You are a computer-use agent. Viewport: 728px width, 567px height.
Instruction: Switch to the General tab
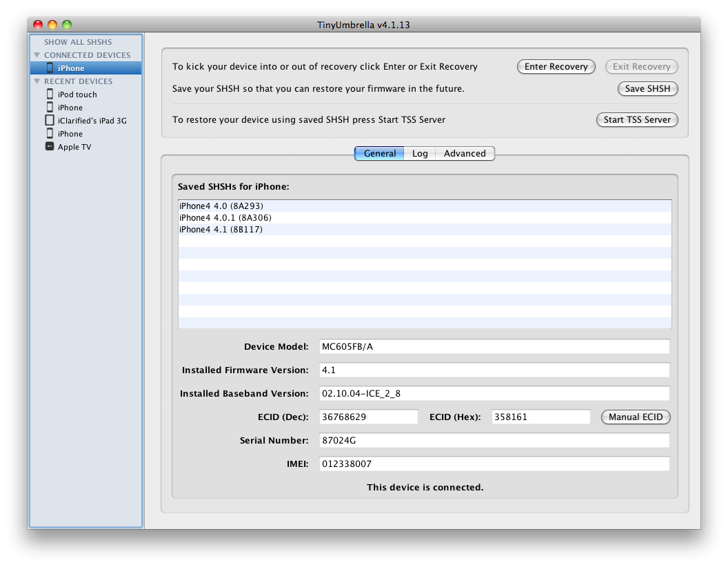(x=379, y=154)
